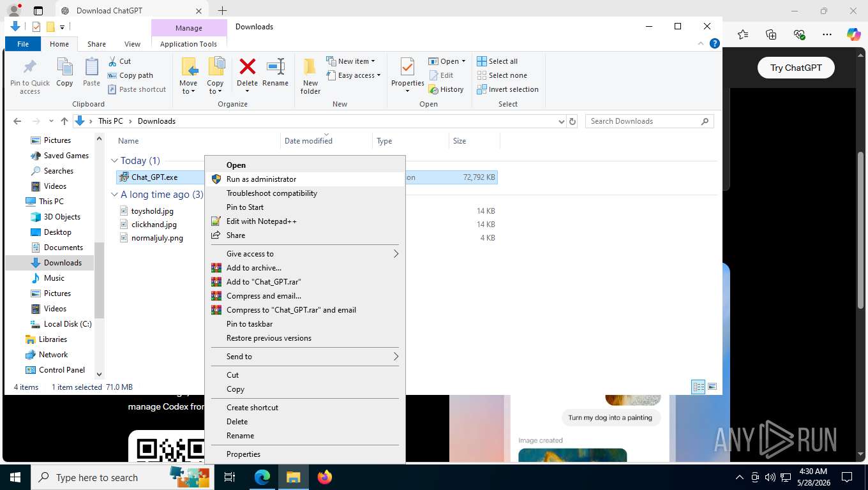The height and width of the screenshot is (490, 868).
Task: Click Select all in the ribbon
Action: click(497, 61)
